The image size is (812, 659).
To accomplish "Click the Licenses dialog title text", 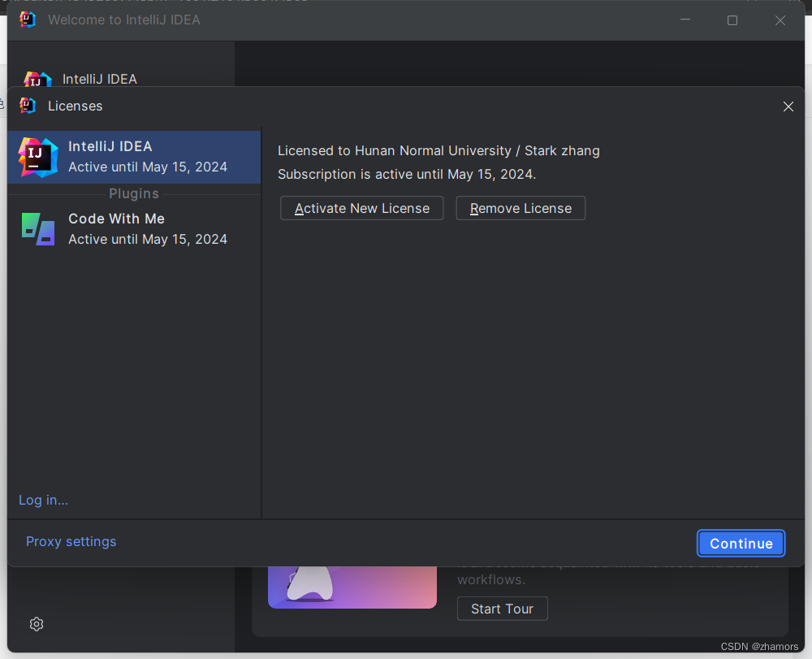I will (75, 106).
